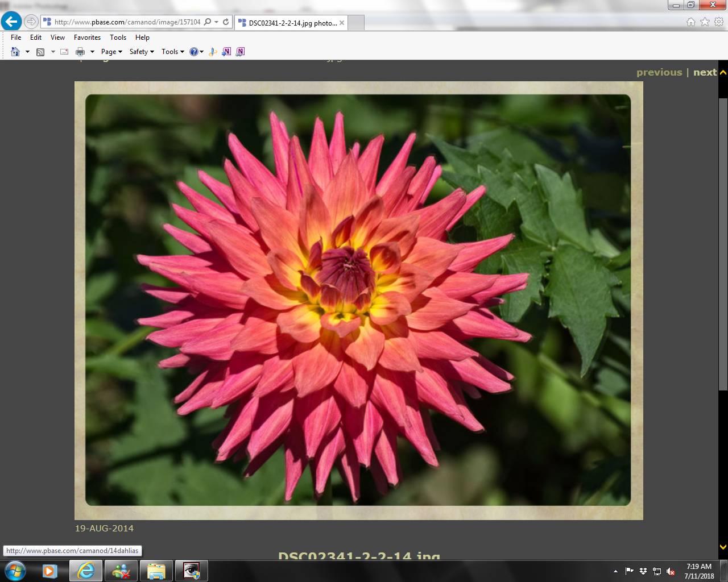Open Windows Explorer folder taskbar icon
The width and height of the screenshot is (728, 582).
tap(156, 571)
